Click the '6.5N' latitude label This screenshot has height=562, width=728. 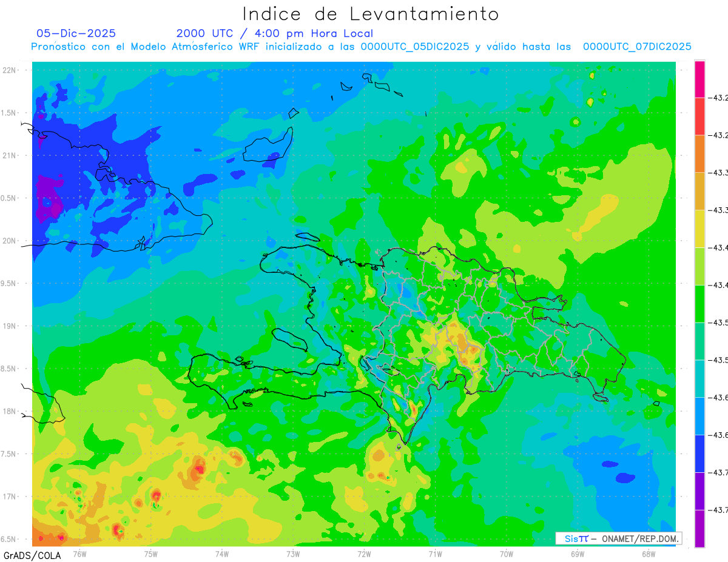(x=8, y=539)
